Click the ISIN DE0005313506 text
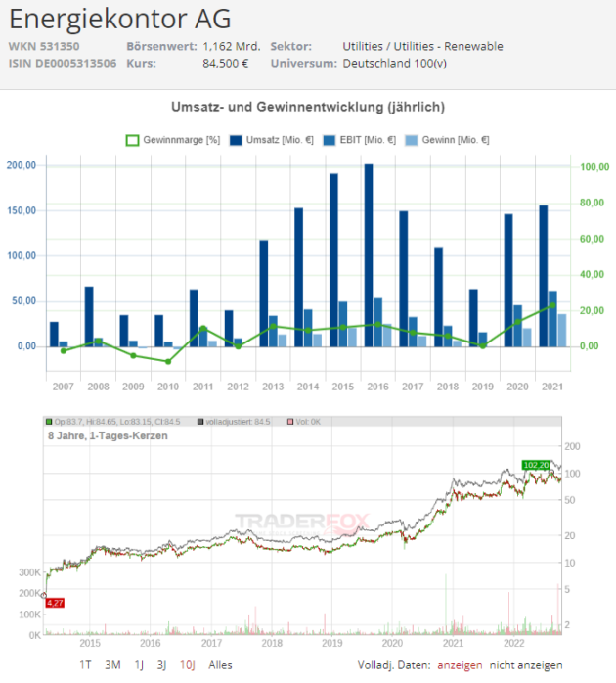 [63, 64]
